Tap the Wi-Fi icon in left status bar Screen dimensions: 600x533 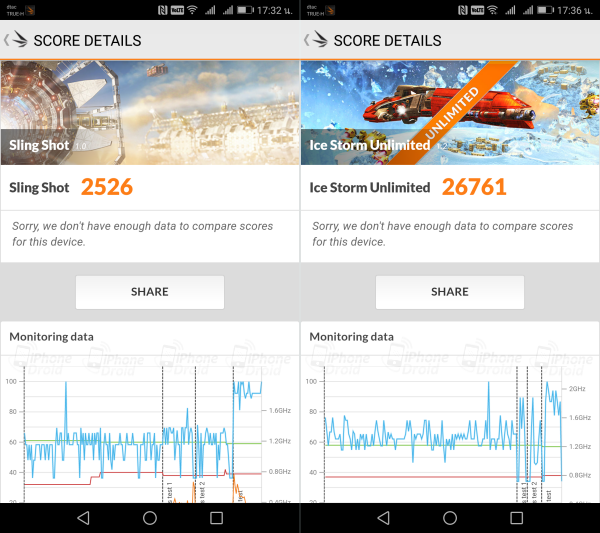[192, 10]
